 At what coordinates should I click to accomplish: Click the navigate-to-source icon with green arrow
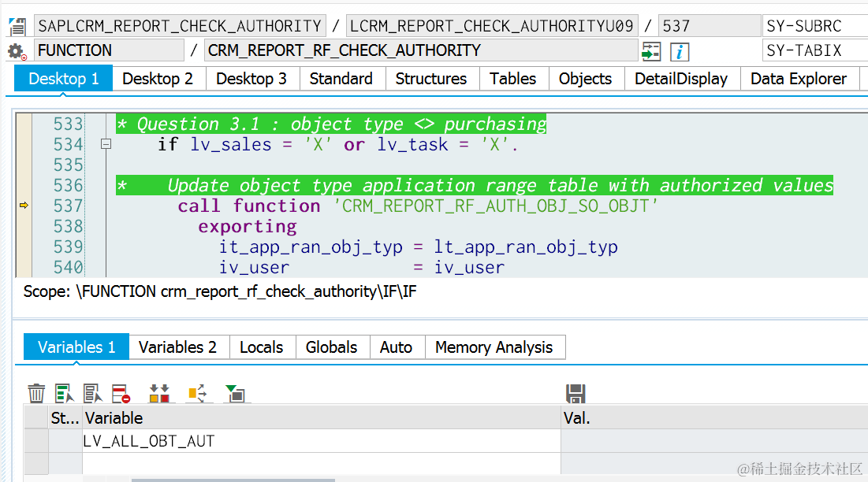(651, 51)
